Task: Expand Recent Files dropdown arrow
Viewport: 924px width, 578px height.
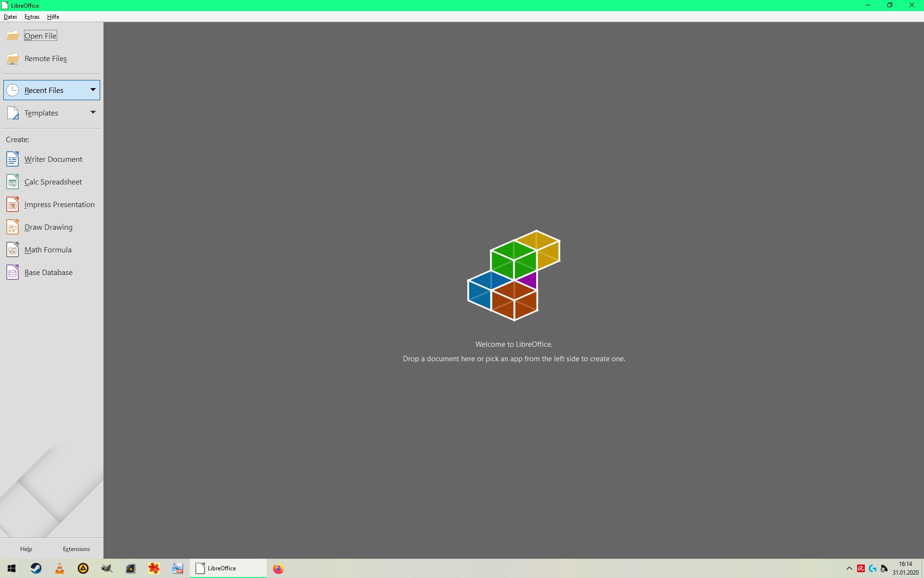Action: click(x=93, y=90)
